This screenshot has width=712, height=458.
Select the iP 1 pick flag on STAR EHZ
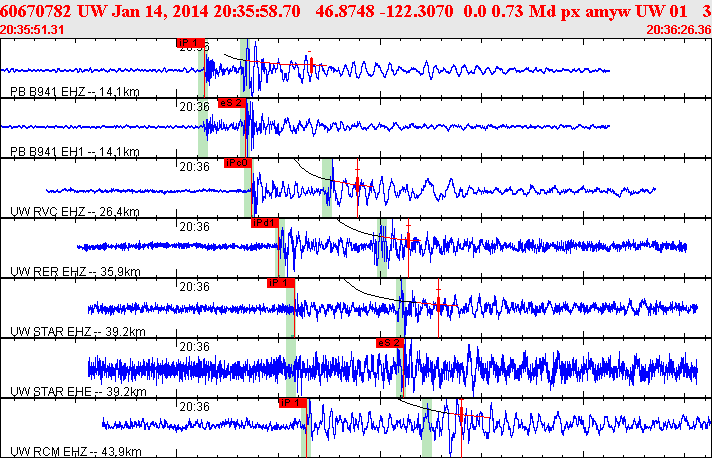281,283
